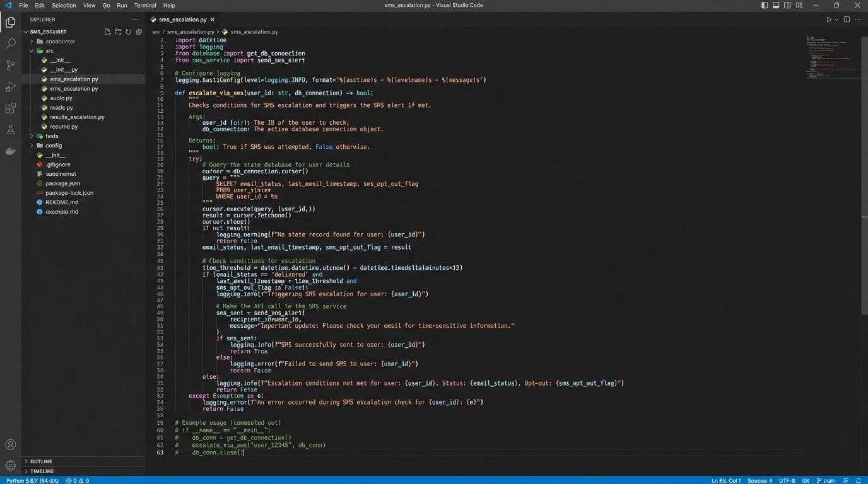Open results_escalation.py in the file tree
This screenshot has width=868, height=484.
point(77,117)
